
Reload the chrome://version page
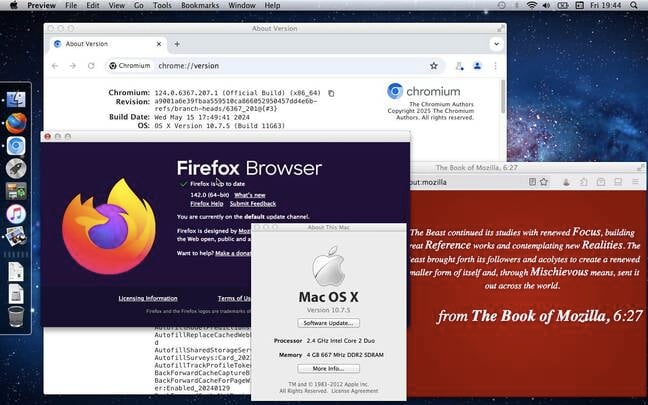pos(91,66)
